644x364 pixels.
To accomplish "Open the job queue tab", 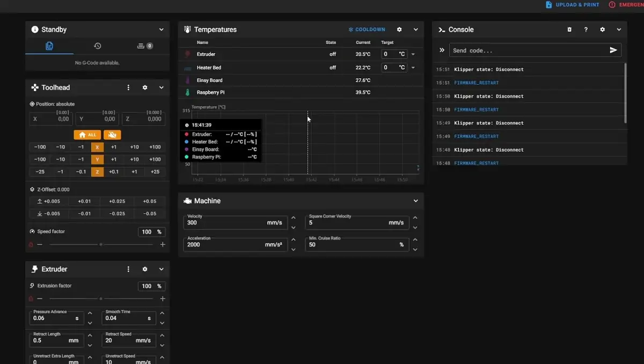I will click(145, 46).
